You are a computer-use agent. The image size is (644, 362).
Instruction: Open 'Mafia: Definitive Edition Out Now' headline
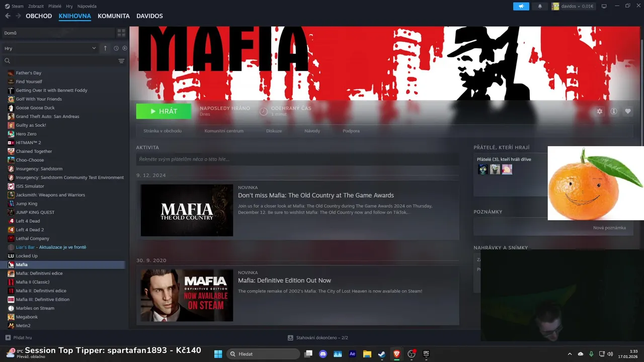coord(284,281)
